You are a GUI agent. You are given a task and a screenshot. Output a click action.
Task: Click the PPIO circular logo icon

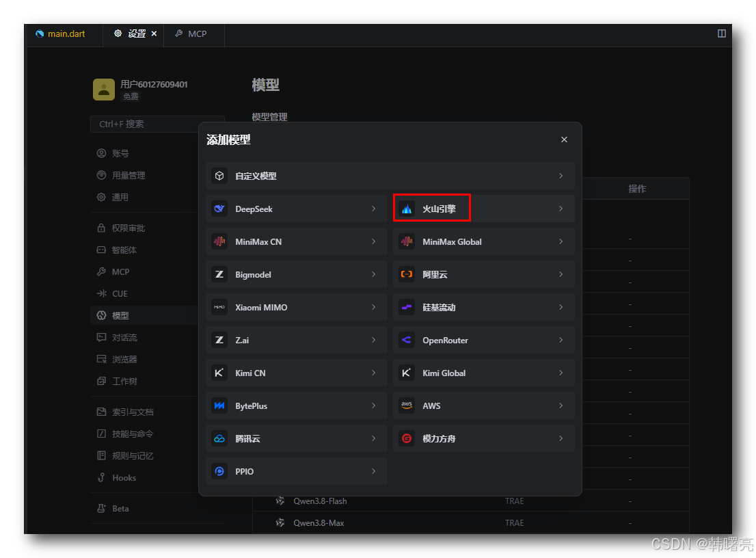[219, 471]
